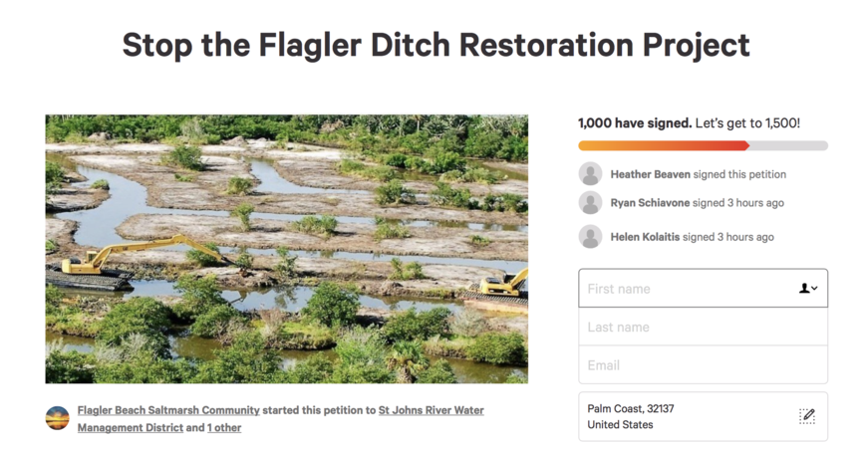The width and height of the screenshot is (868, 450).
Task: Click Heather Beaven's signer avatar icon
Action: pos(590,174)
